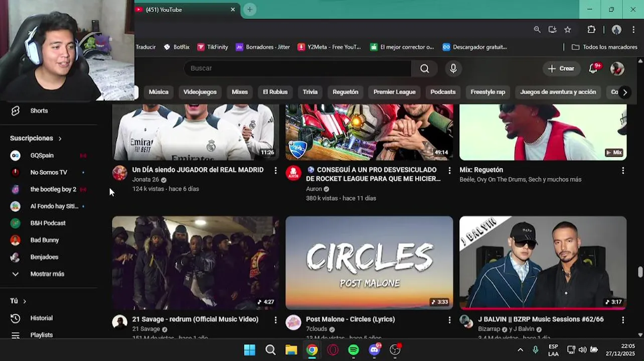Select the Freestyle rap chip
The width and height of the screenshot is (644, 361).
click(488, 92)
